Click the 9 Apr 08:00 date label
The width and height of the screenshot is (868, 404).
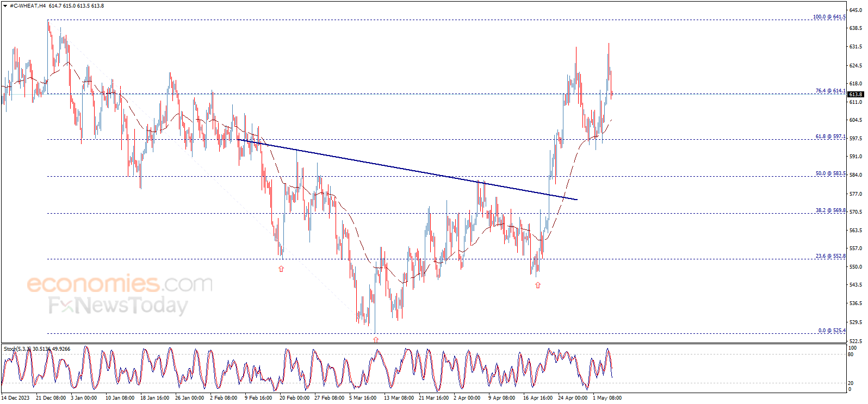pos(502,398)
